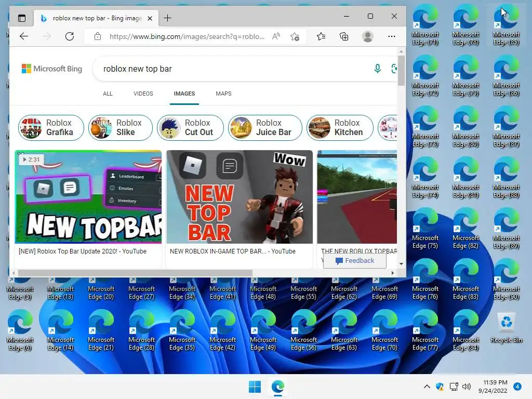Open the network status tray icon
Image resolution: width=532 pixels, height=399 pixels.
pyautogui.click(x=454, y=387)
